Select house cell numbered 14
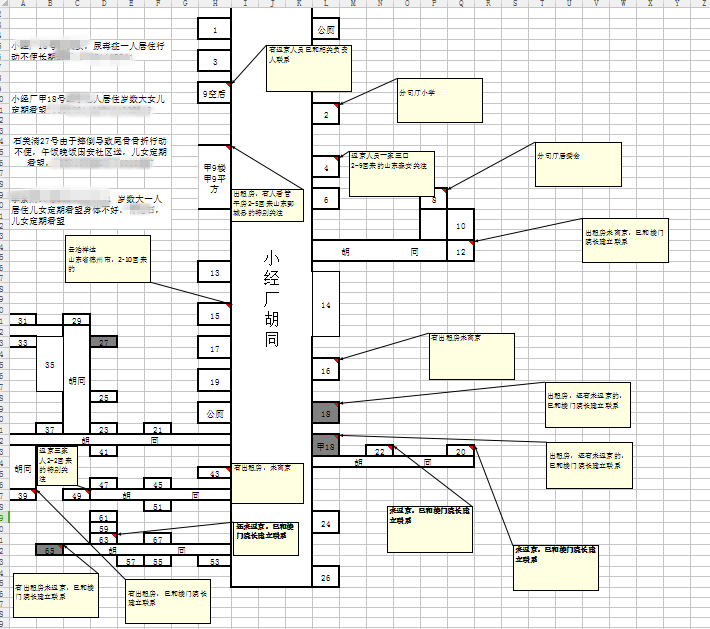 click(325, 304)
